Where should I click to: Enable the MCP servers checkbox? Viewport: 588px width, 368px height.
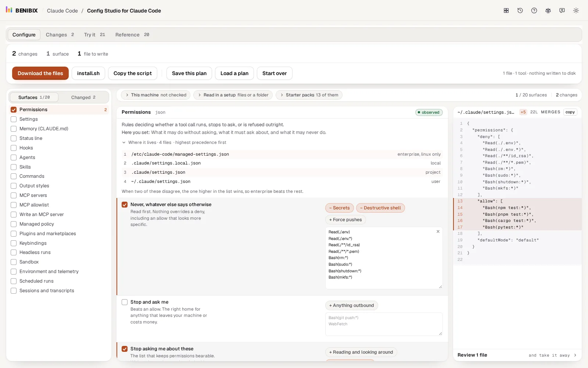(14, 195)
